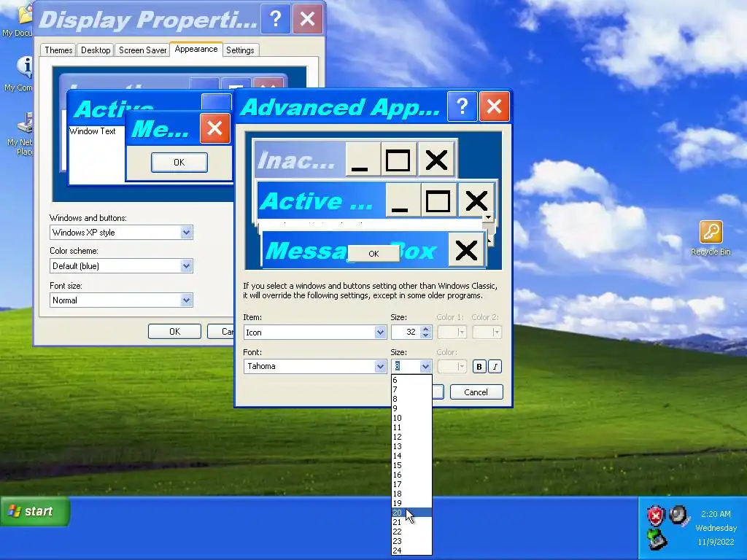Select font size 21 from list
Screen dimensions: 747x560
coord(411,522)
